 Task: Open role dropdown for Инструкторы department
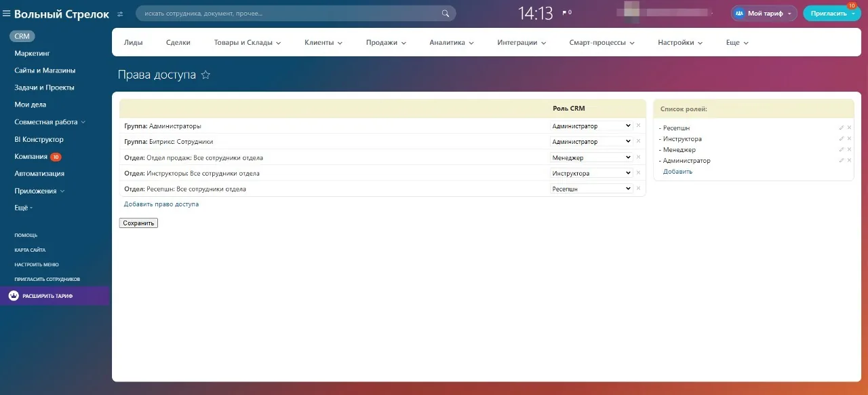591,173
